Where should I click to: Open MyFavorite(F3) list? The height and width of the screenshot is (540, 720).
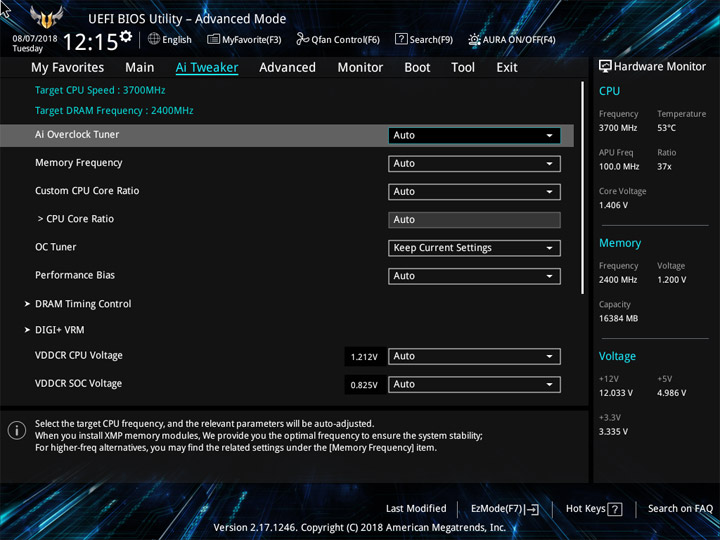[244, 39]
